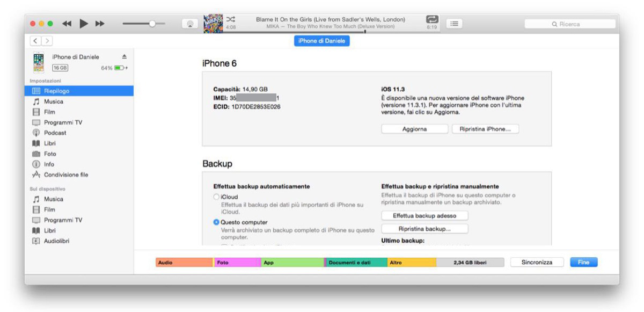
Task: Open the AirPlay output icon
Action: [x=190, y=24]
